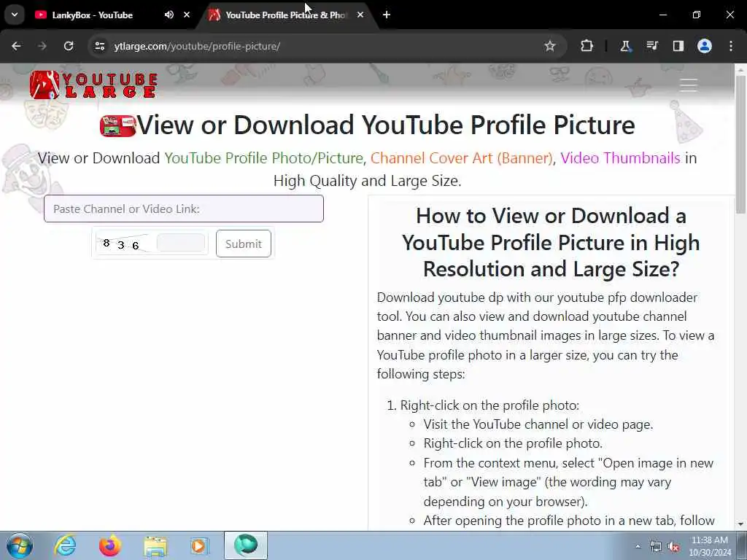Open the Chrome profile avatar
The height and width of the screenshot is (560, 747).
pos(705,46)
